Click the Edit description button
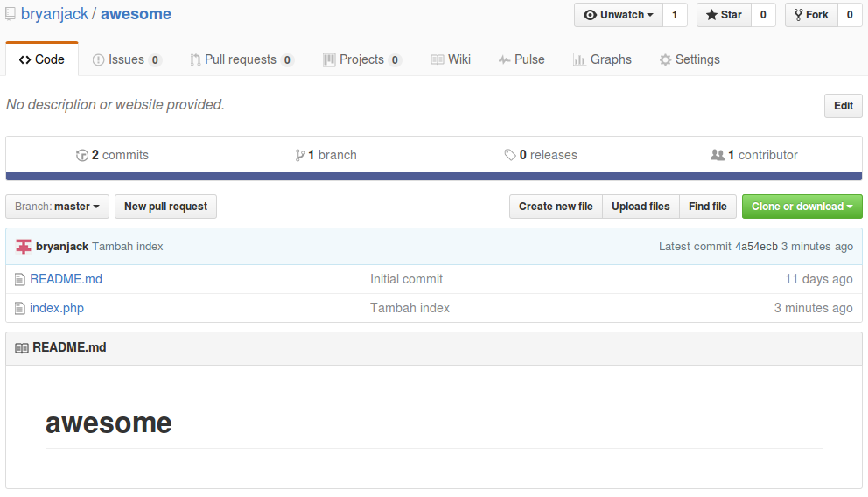 click(843, 106)
